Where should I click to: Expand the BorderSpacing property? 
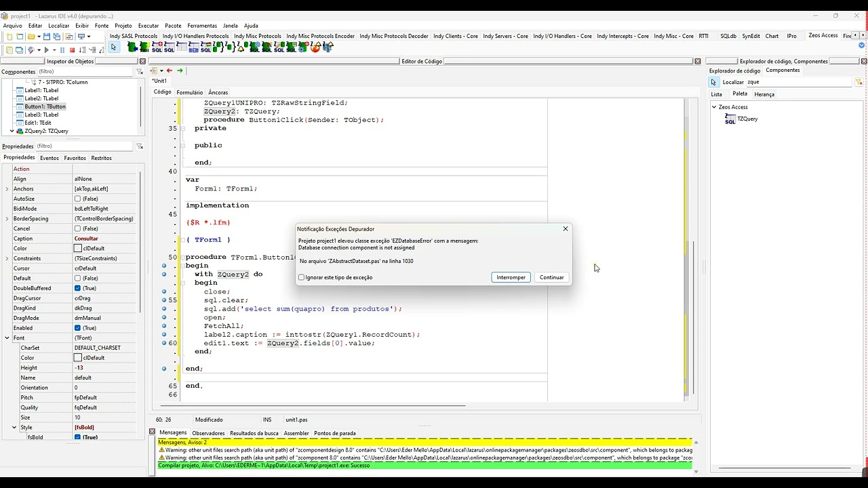[x=7, y=219]
